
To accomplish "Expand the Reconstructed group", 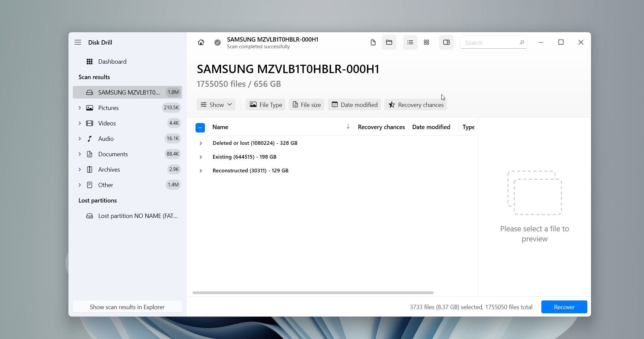I will click(201, 171).
